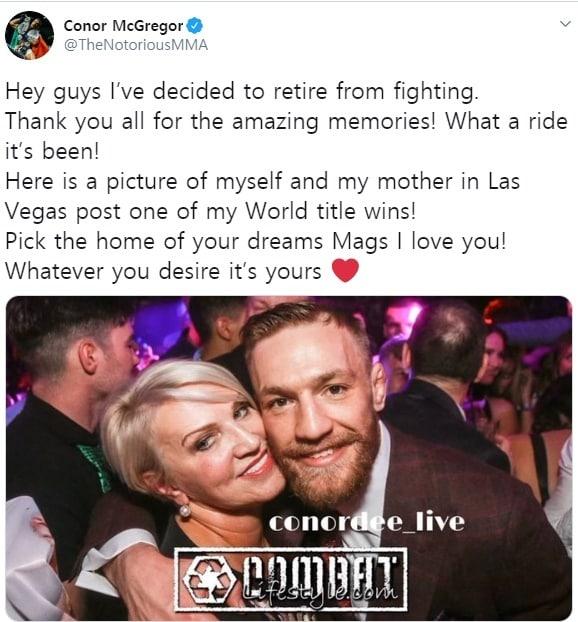The height and width of the screenshot is (622, 578).
Task: Open Conor McGregor's profile avatar
Action: pos(29,35)
